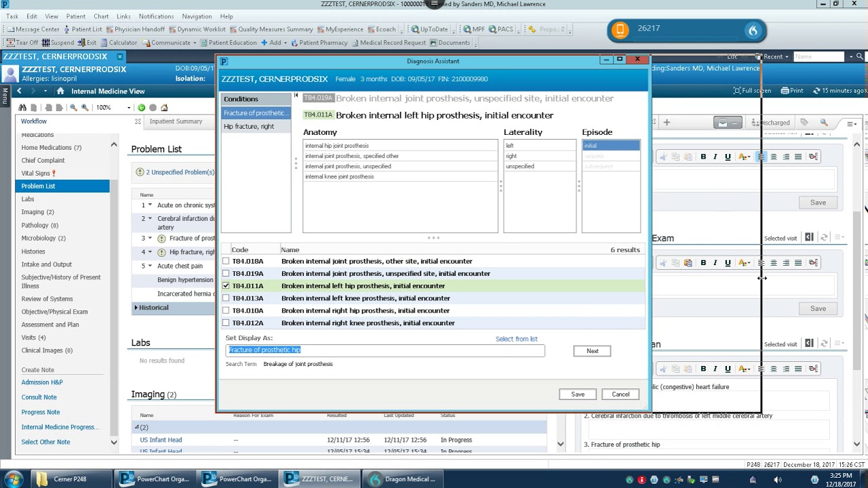Open the Add dropdown arrow
Screen dimensions: 868x488
285,43
